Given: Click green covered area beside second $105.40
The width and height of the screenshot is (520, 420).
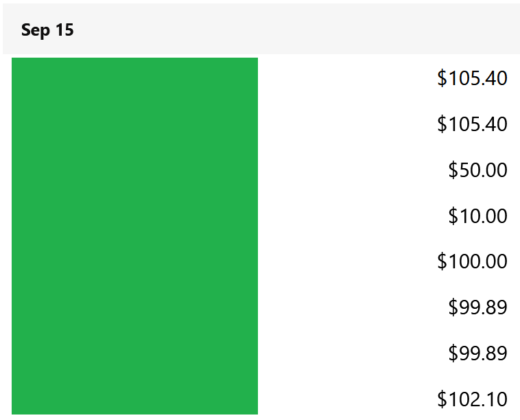Looking at the screenshot, I should click(x=134, y=124).
